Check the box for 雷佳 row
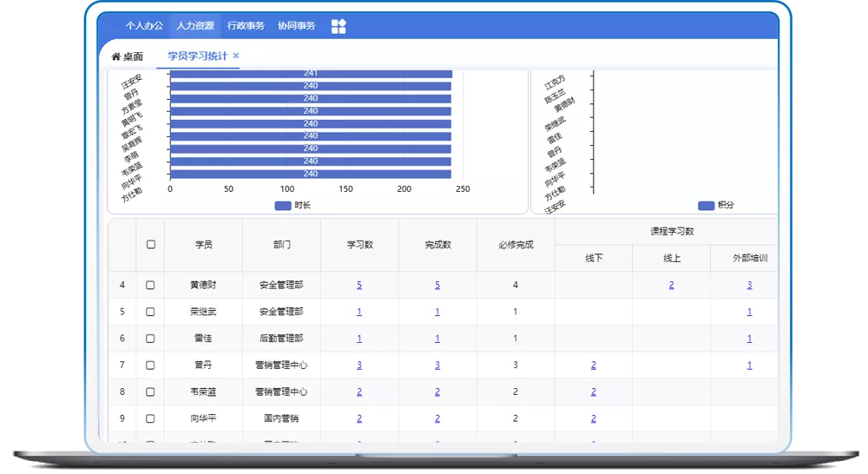Viewport: 868px width, 474px height. pos(150,339)
